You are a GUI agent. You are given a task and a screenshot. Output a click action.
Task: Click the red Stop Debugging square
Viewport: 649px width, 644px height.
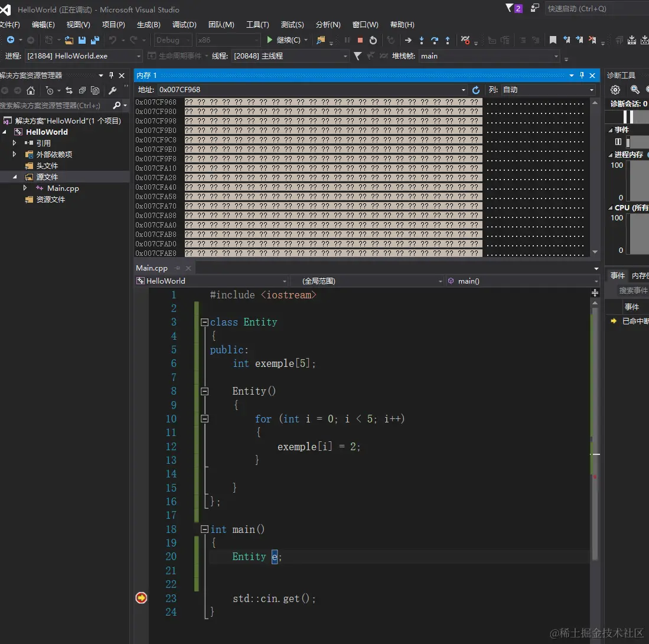point(360,40)
